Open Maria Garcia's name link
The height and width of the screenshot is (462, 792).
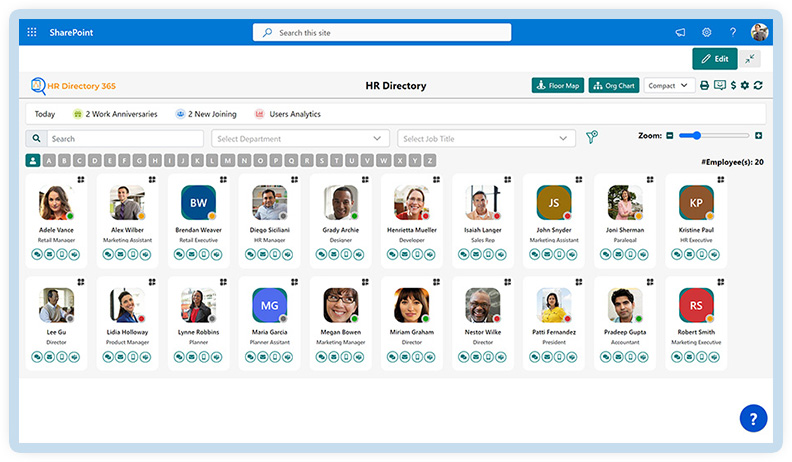click(270, 332)
